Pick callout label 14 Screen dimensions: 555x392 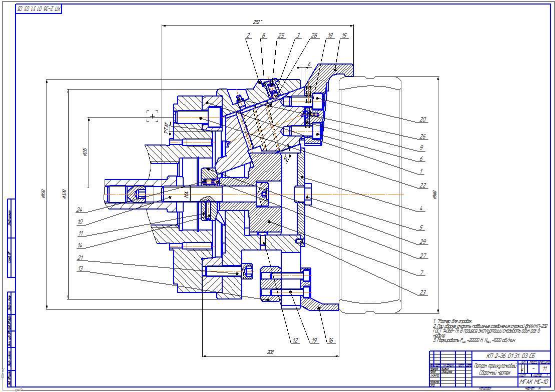tap(80, 245)
